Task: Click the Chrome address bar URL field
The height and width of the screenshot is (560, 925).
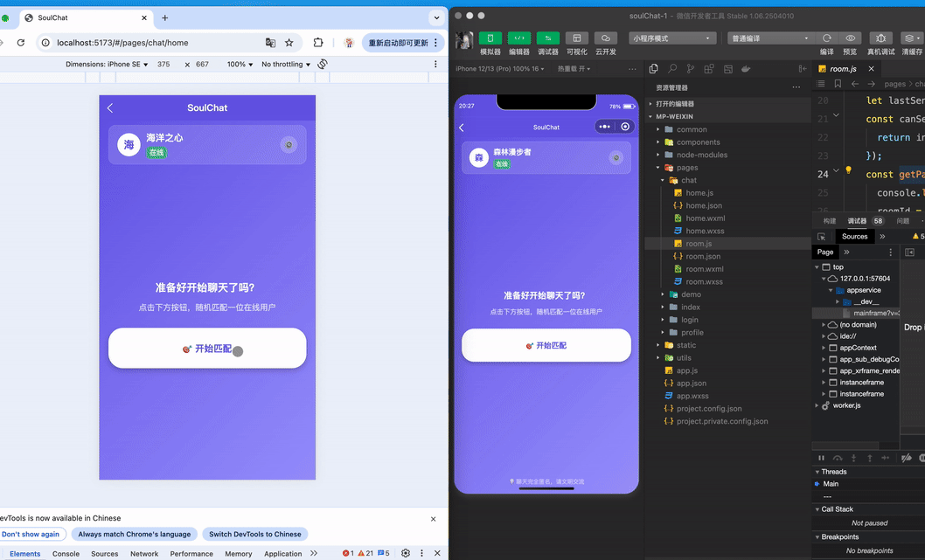Action: (x=149, y=43)
